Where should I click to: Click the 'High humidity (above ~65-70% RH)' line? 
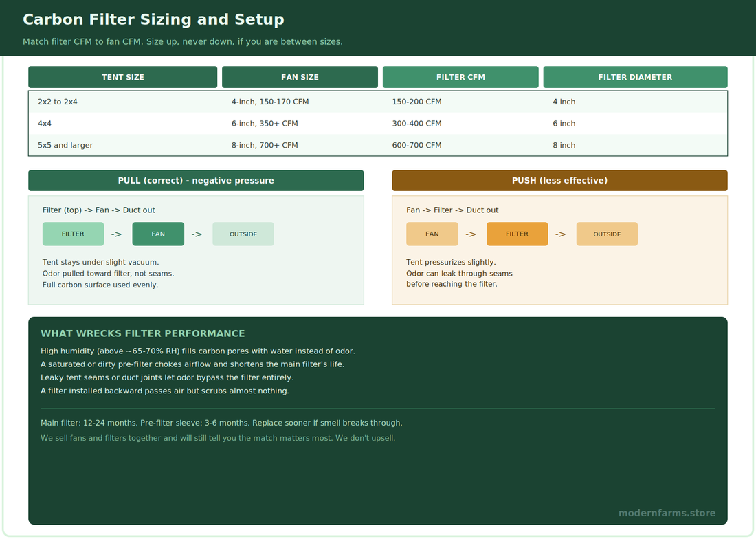pyautogui.click(x=198, y=351)
